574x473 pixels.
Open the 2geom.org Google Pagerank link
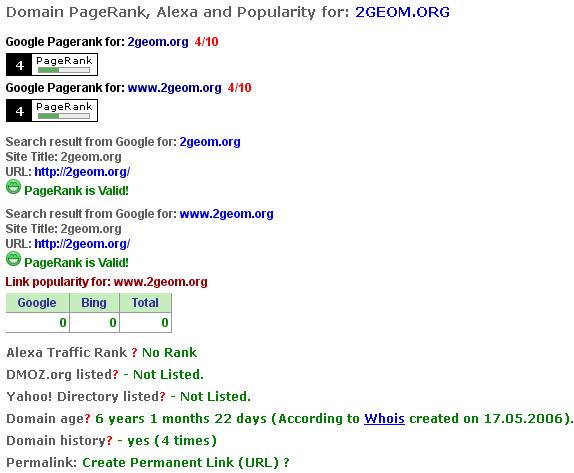point(158,42)
